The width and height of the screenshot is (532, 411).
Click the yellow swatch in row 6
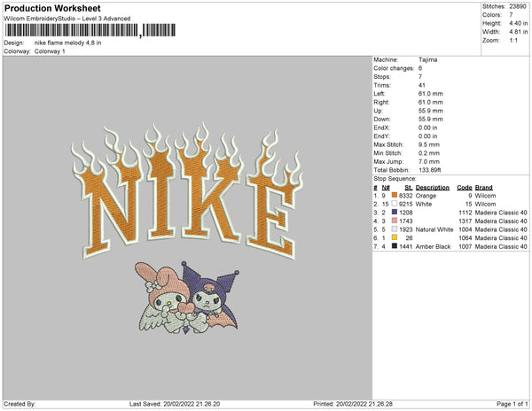click(395, 237)
